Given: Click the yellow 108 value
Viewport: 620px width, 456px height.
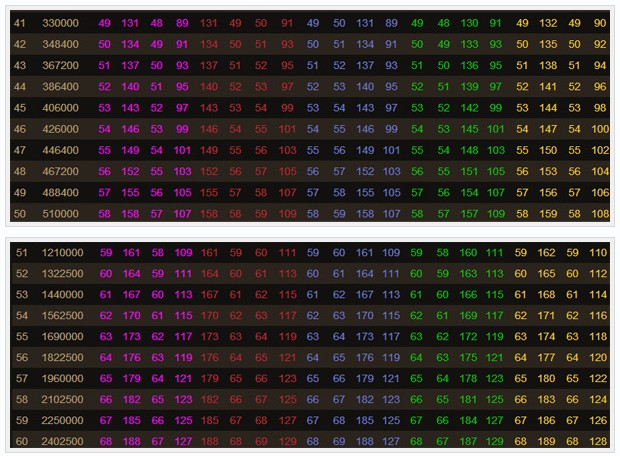Looking at the screenshot, I should [x=600, y=214].
